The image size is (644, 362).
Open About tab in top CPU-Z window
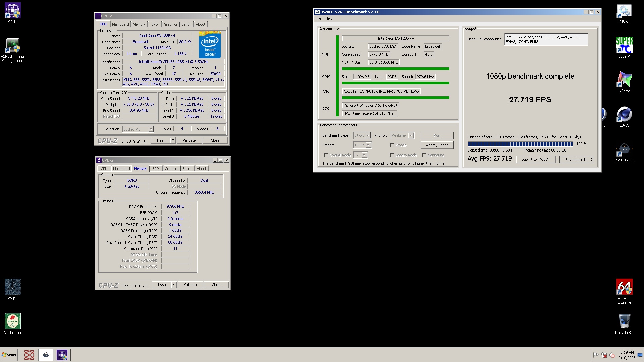tap(201, 24)
